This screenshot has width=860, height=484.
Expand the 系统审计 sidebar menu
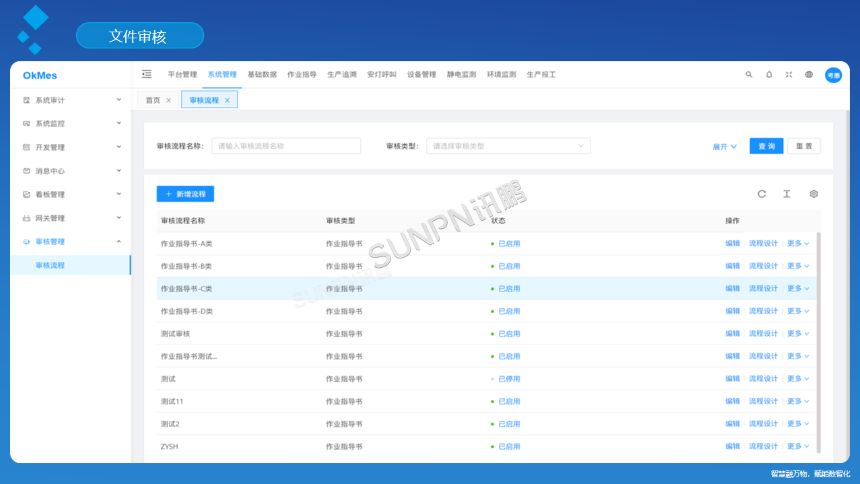tap(71, 100)
